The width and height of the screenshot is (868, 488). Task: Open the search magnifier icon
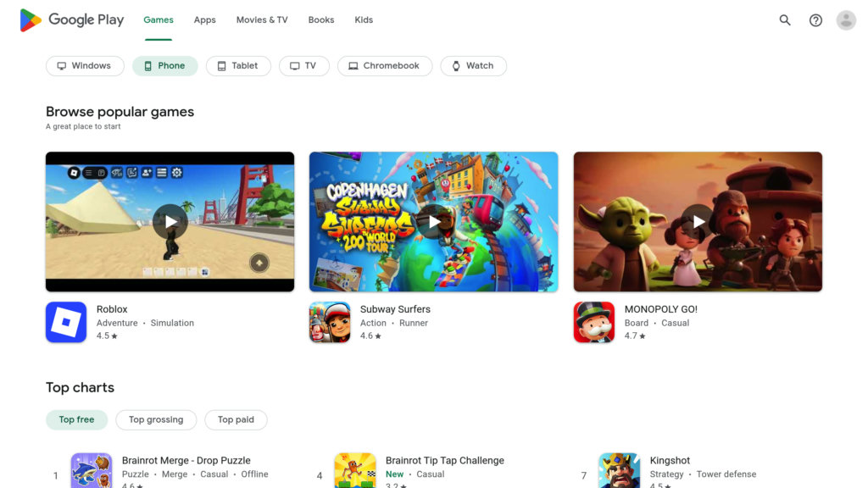pyautogui.click(x=784, y=20)
